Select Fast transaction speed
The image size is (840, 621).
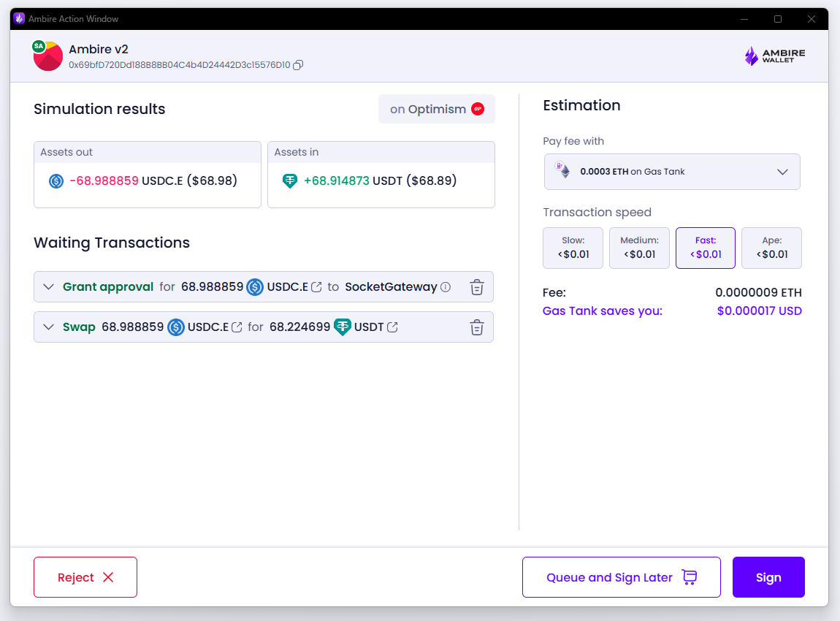click(706, 248)
